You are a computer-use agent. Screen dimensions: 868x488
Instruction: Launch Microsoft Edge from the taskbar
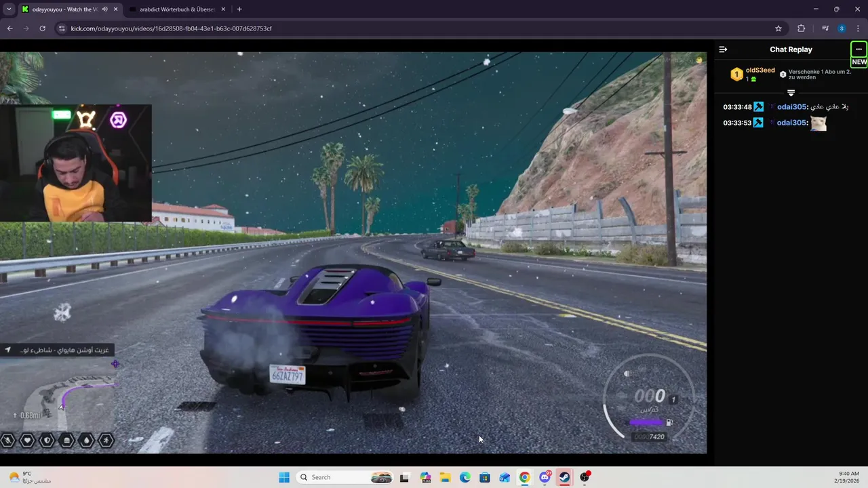click(x=465, y=477)
